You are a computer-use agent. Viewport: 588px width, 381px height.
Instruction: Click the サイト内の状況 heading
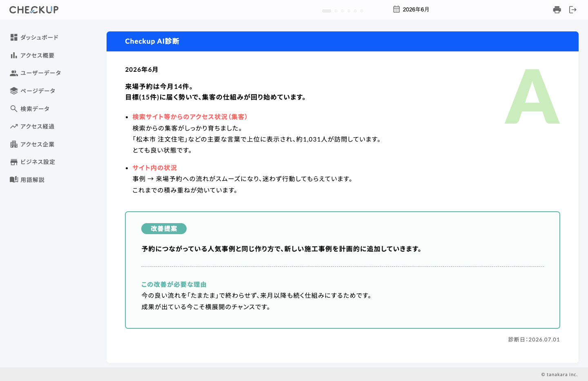pyautogui.click(x=154, y=168)
